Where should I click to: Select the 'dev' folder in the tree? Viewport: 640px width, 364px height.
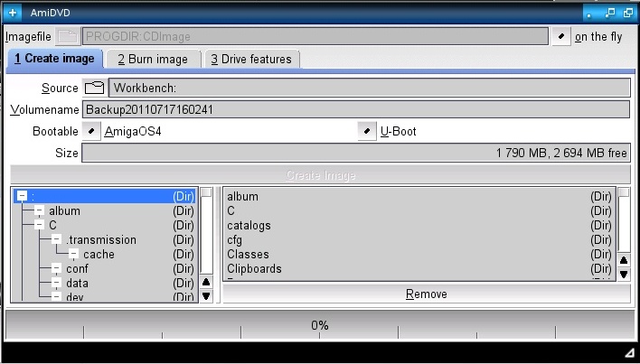(75, 297)
